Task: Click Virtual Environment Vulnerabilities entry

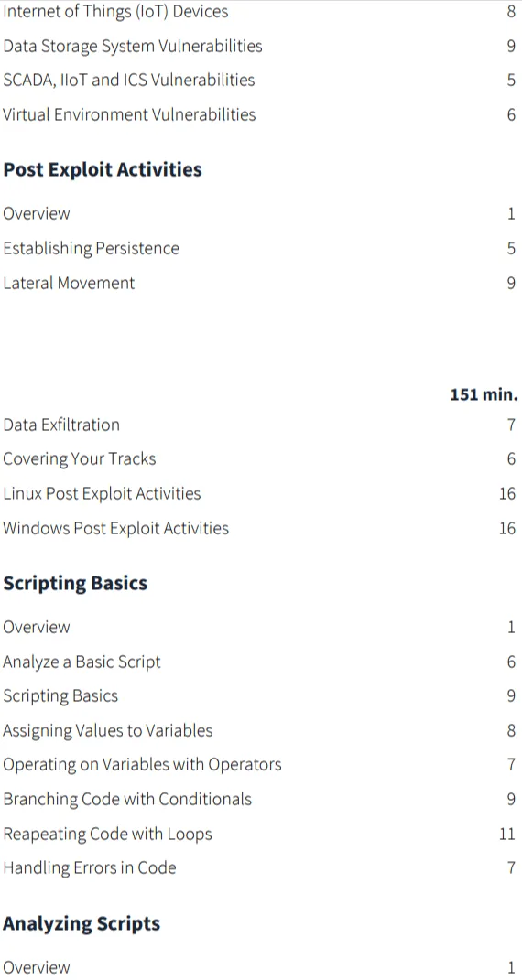Action: click(x=129, y=114)
